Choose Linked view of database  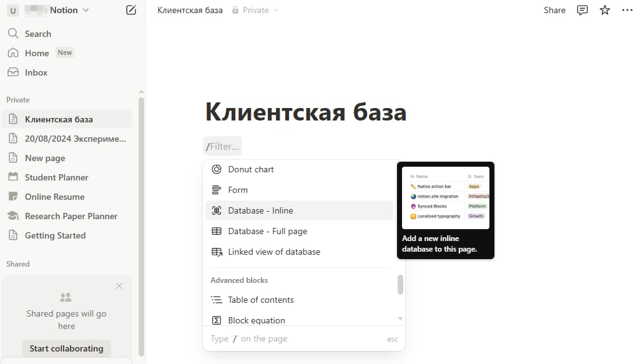coord(300,252)
